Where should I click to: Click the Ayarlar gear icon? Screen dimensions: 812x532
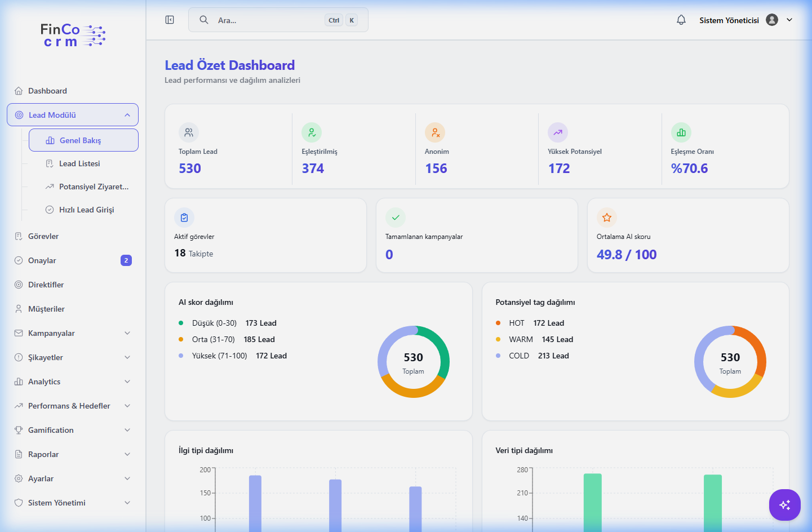click(19, 478)
